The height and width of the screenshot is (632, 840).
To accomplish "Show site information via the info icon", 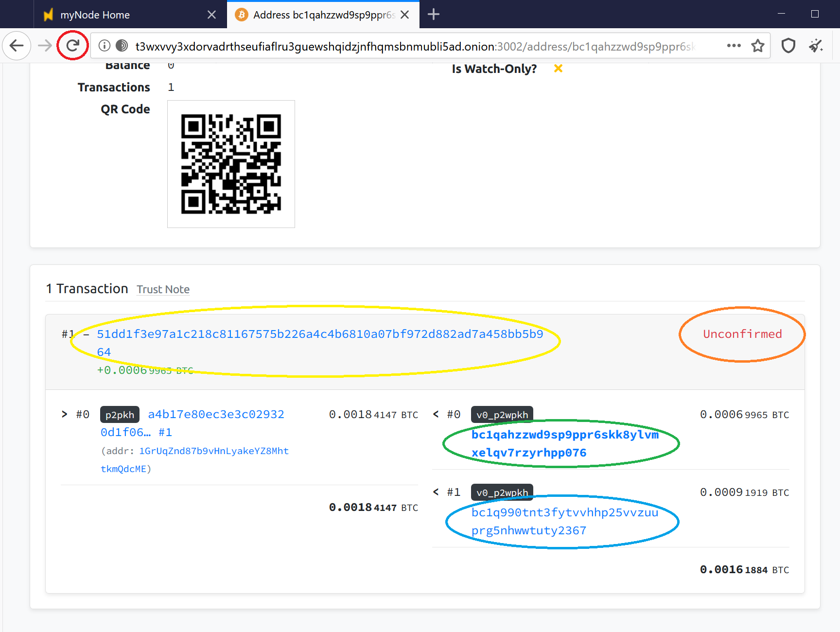I will [104, 46].
